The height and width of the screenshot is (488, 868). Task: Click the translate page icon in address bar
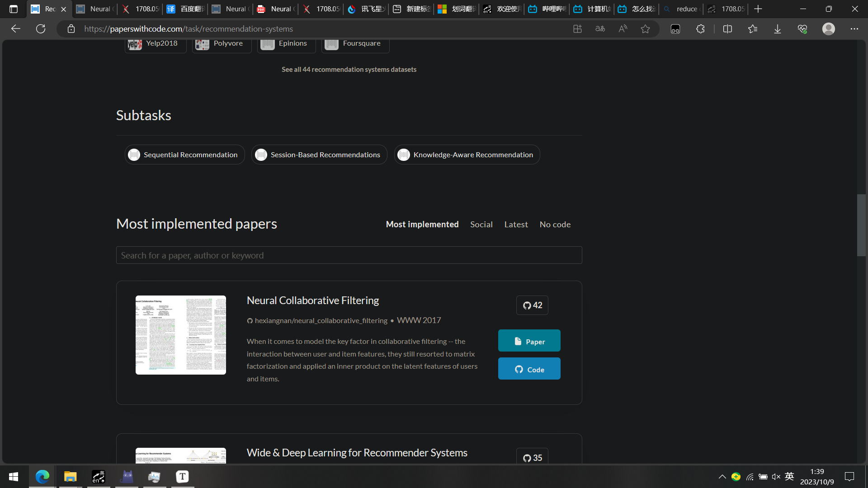click(600, 29)
